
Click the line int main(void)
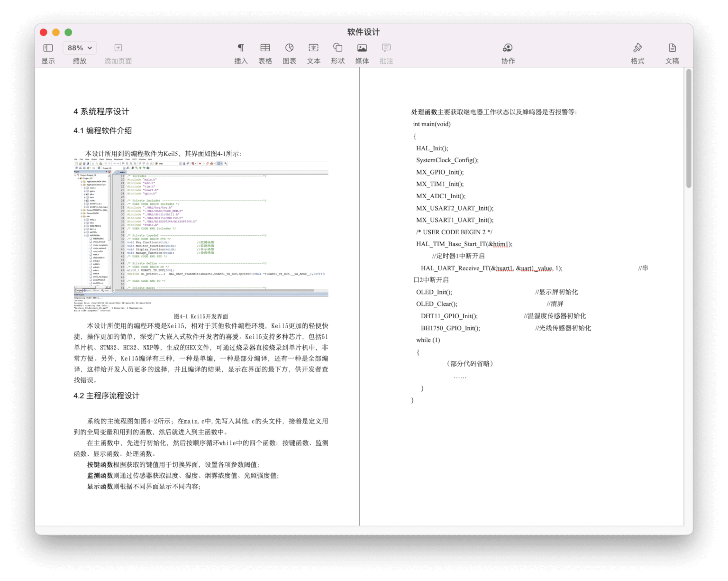(x=432, y=124)
